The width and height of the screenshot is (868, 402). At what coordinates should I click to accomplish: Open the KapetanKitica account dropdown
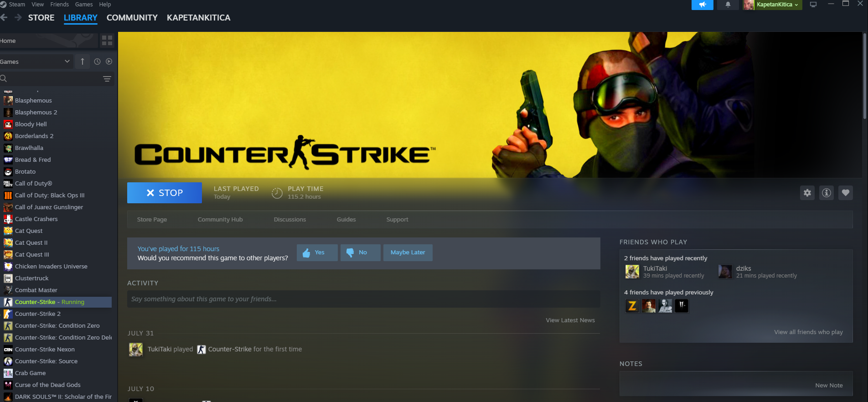point(778,5)
